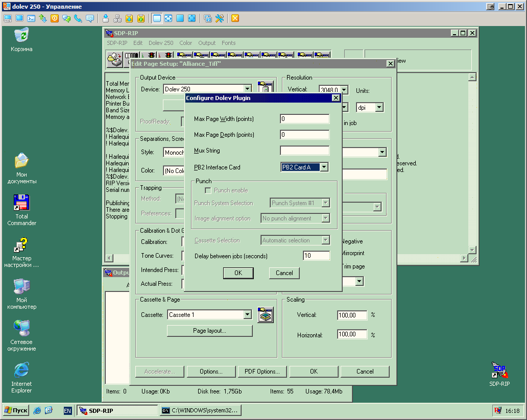Click the Page layout... button
Viewport: 527px width, 420px height.
coord(210,331)
